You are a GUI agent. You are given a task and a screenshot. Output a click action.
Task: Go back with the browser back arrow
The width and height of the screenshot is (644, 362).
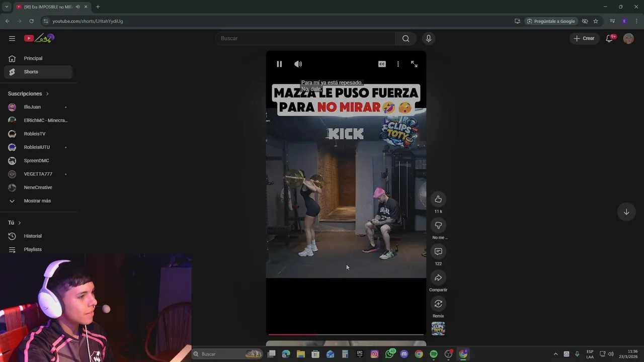(x=7, y=21)
